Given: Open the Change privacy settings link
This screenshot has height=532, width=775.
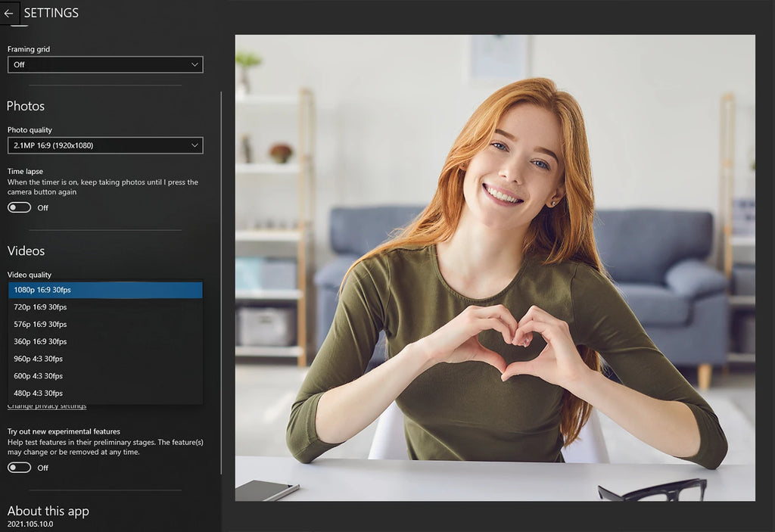Looking at the screenshot, I should click(47, 407).
